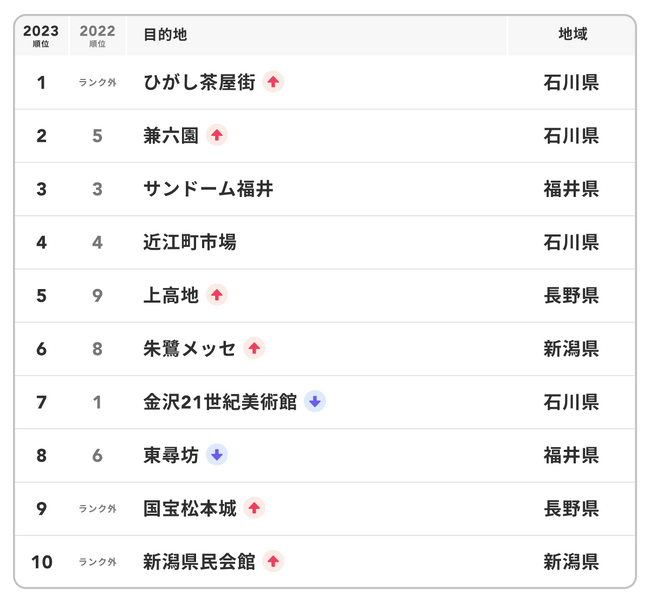Open the サンドーム福井 destination entry
Screen dimensions: 650x602
coord(208,189)
